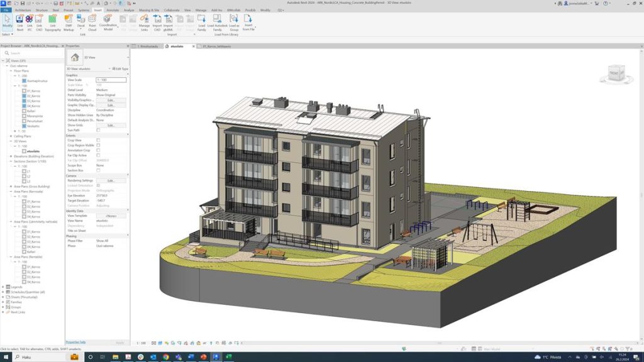Screen dimensions: 644x362
Task: Toggle the Annotation Crop checkbox
Action: pos(98,150)
